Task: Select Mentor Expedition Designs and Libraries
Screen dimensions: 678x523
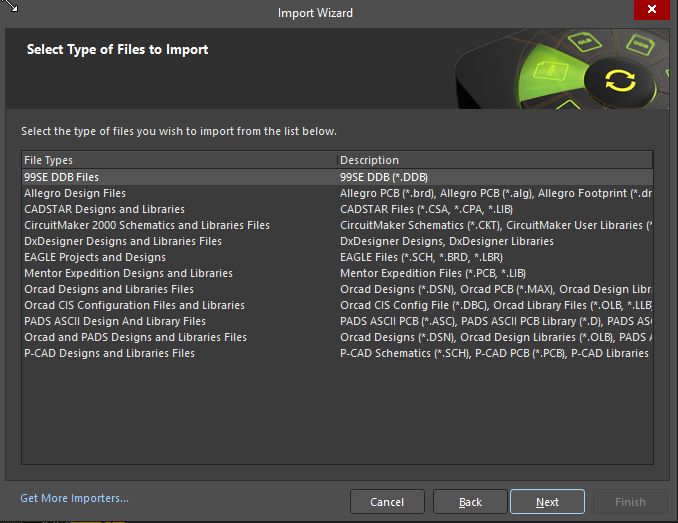Action: [337, 273]
